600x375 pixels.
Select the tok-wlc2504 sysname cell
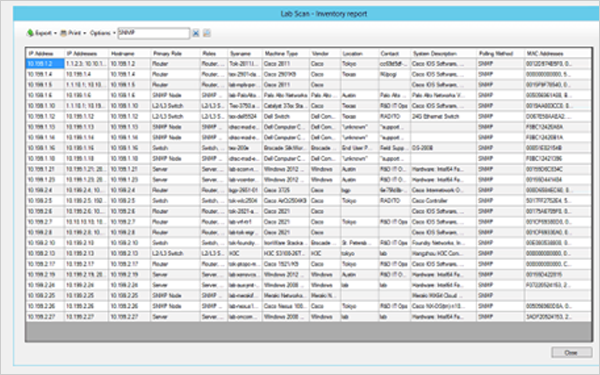tap(245, 201)
